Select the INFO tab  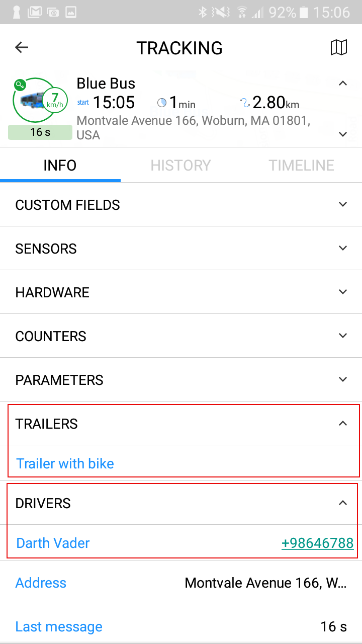tap(60, 165)
